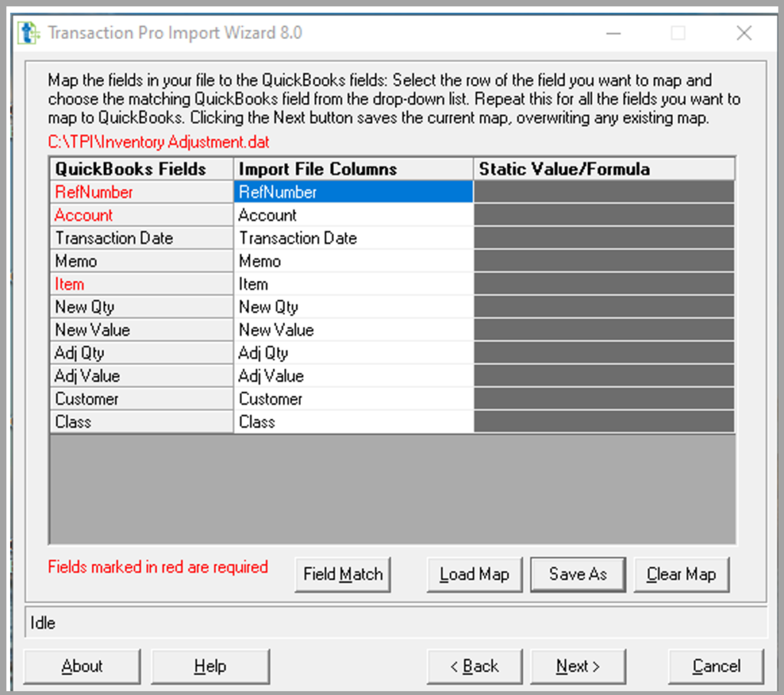
Task: Select the Adj Qty import column cell
Action: point(353,353)
